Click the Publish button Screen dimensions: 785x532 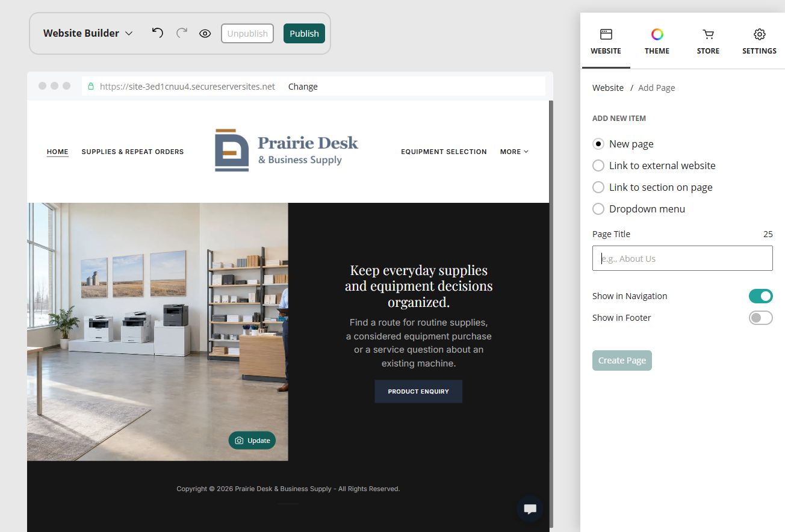click(x=304, y=34)
